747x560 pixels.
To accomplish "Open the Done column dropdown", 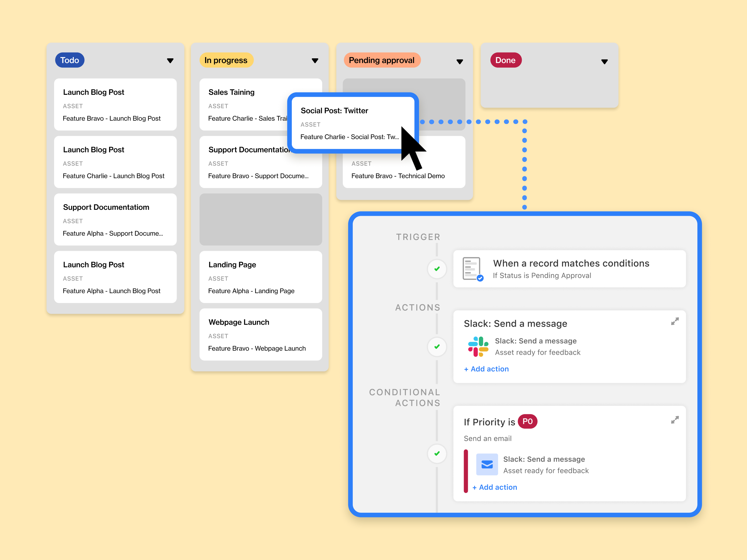I will pyautogui.click(x=604, y=62).
